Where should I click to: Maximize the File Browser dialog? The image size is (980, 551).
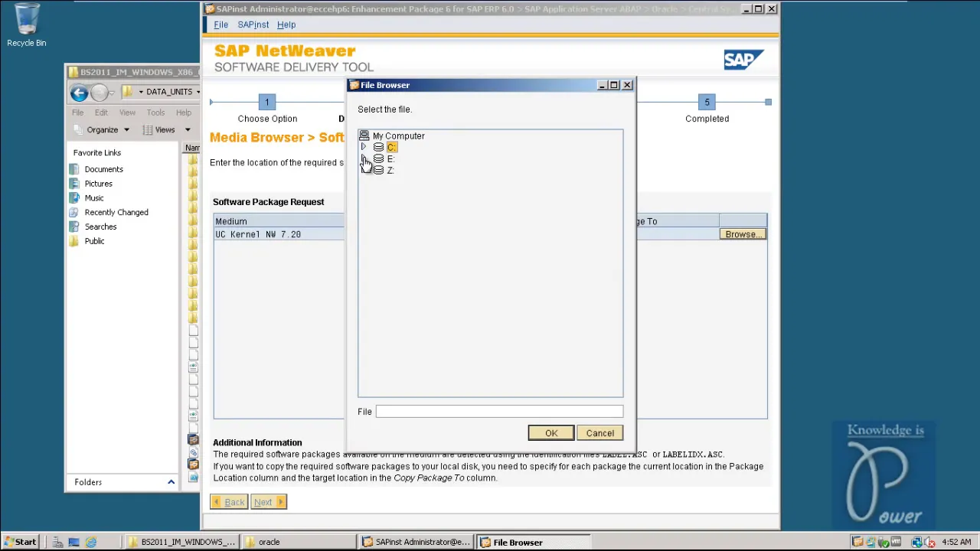coord(614,85)
